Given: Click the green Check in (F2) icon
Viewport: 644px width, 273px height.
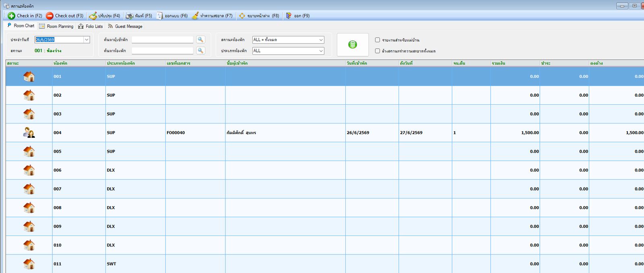Looking at the screenshot, I should pyautogui.click(x=11, y=16).
